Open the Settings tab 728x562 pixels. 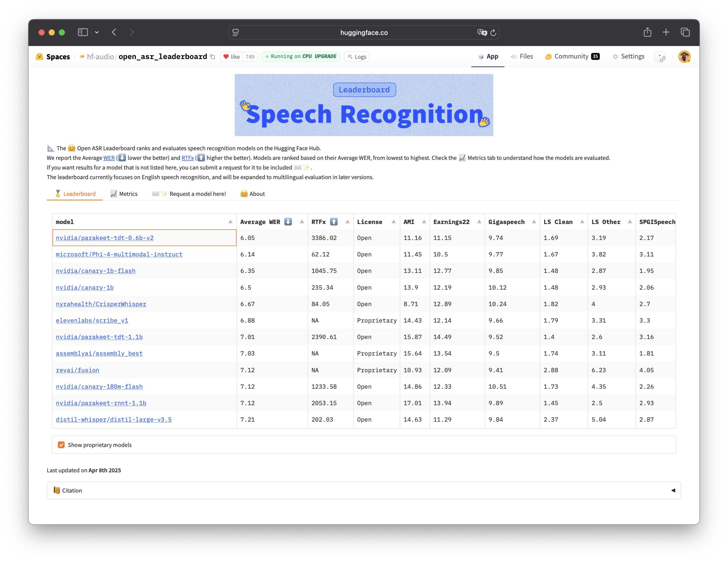629,56
